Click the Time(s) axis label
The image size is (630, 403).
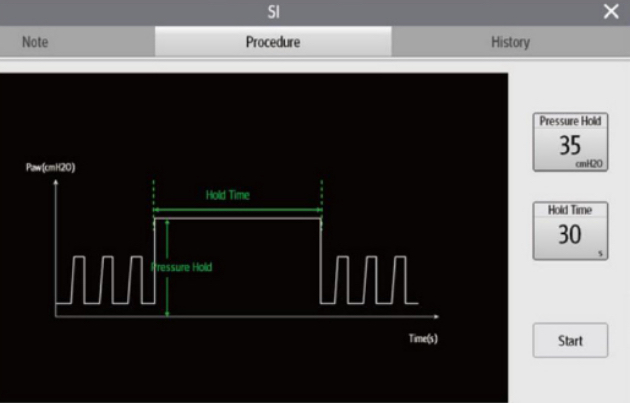pos(423,338)
